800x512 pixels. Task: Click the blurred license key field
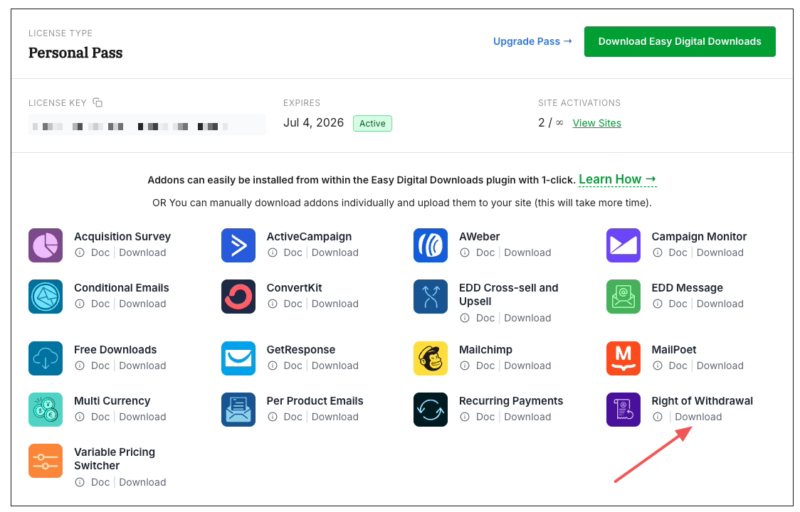point(147,125)
